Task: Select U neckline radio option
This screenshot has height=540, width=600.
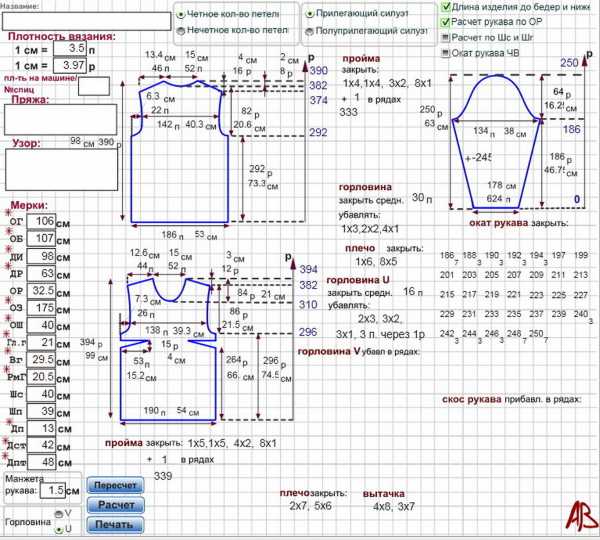Action: [58, 528]
